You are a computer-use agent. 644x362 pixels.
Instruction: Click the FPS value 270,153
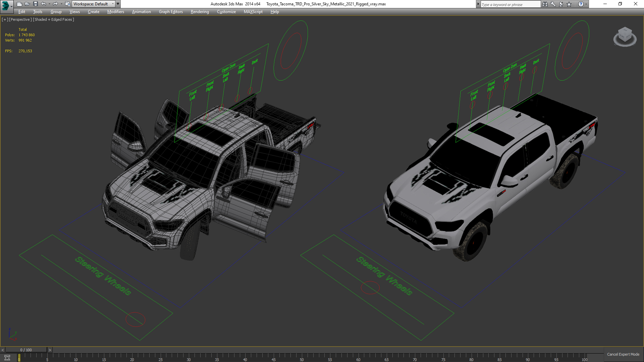[25, 51]
